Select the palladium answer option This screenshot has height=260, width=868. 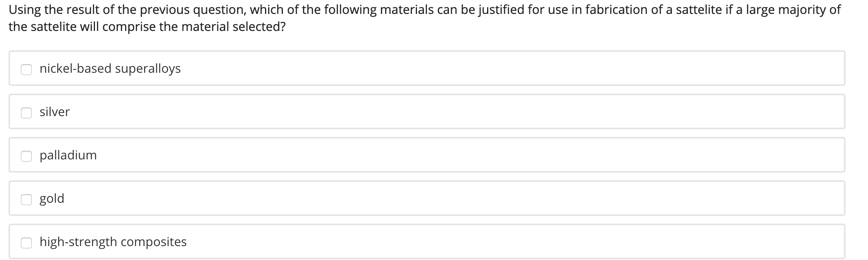point(68,156)
